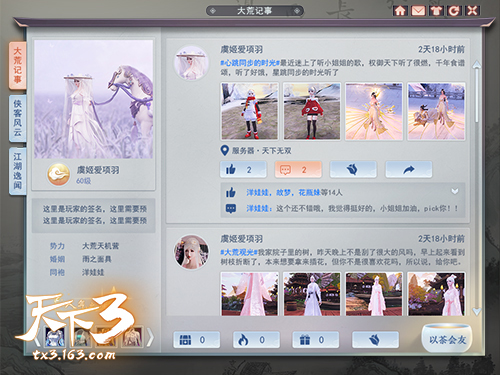Click the player name 虞姬爱项羽 in profile
The height and width of the screenshot is (375, 500).
[x=98, y=170]
